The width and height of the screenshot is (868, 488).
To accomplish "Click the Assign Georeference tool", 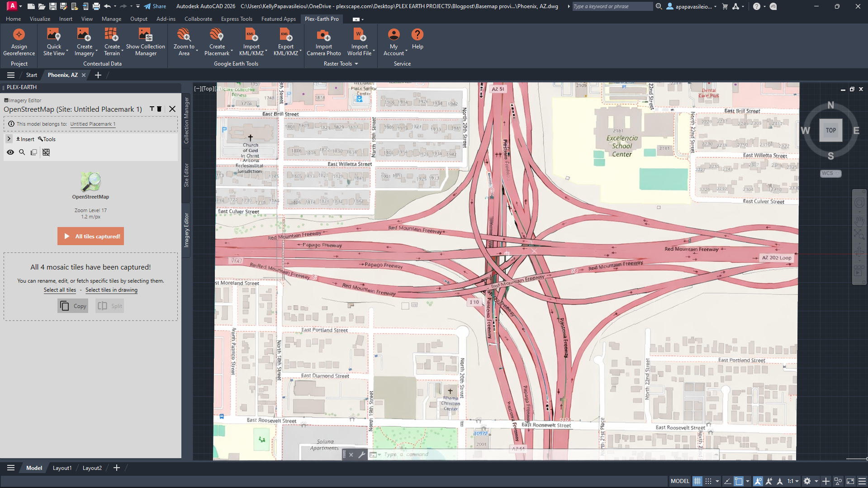I will [19, 42].
